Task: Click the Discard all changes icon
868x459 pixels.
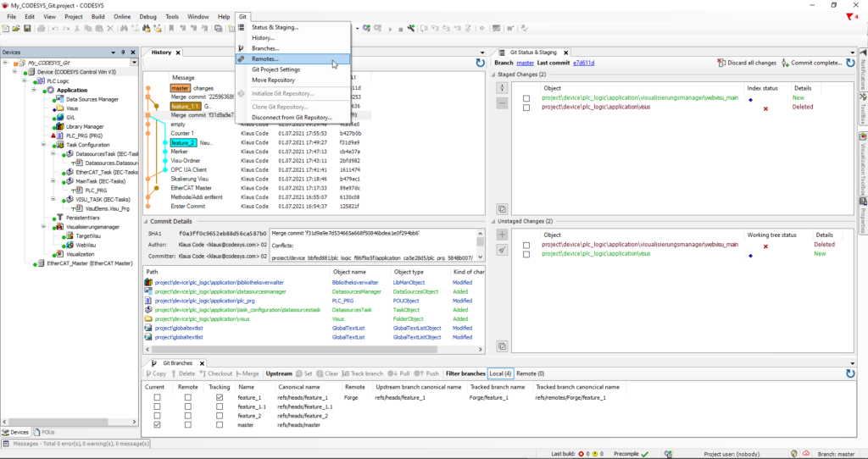Action: [x=721, y=63]
